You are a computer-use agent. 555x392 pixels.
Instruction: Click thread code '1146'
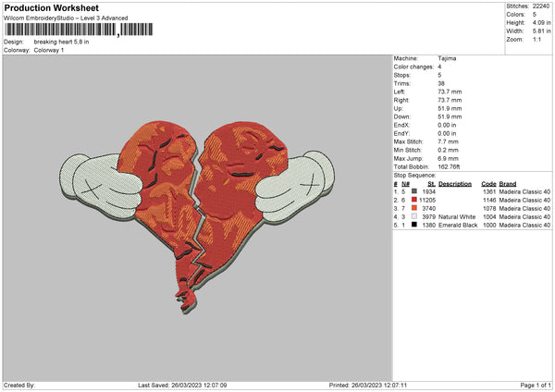489,200
